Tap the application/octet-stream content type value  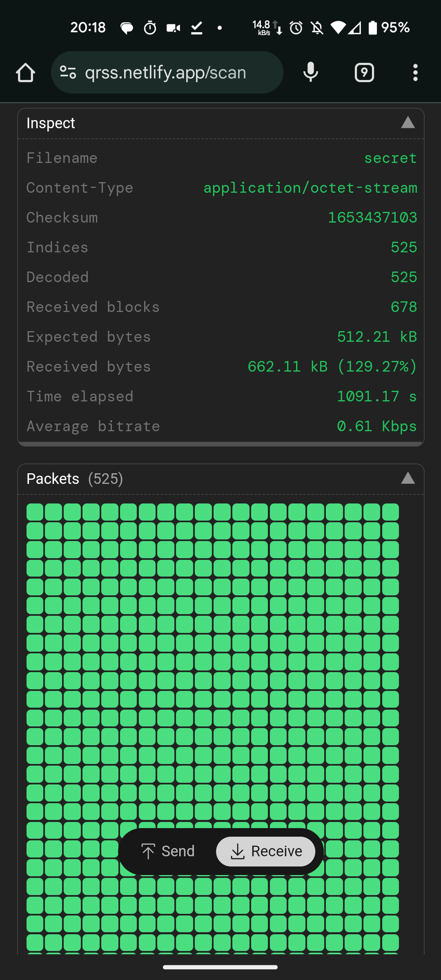point(310,188)
